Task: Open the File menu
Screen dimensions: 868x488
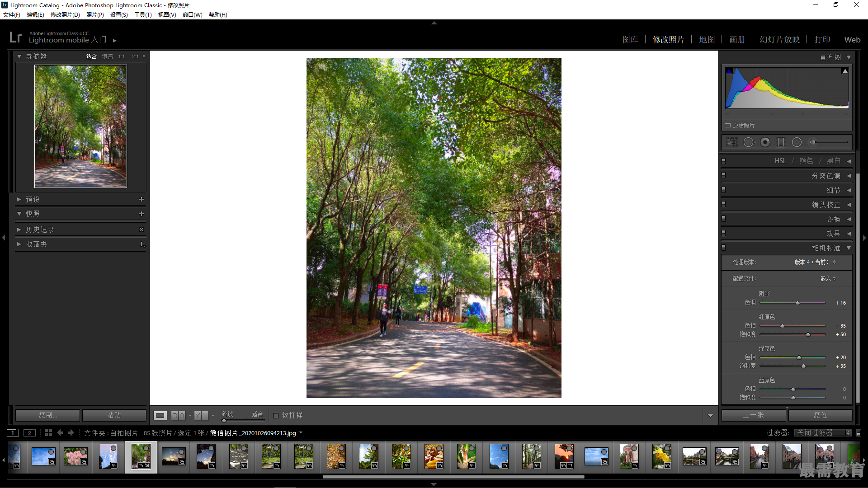Action: (x=12, y=15)
